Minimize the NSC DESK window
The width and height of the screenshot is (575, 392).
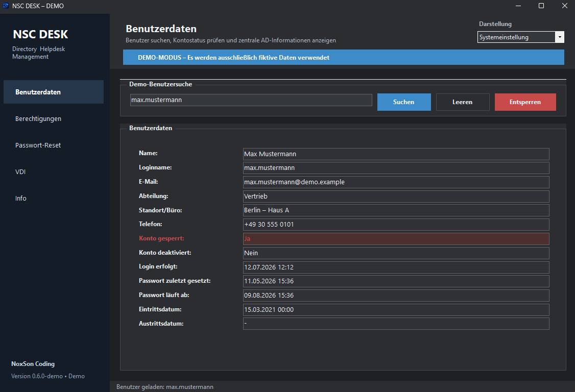[518, 6]
